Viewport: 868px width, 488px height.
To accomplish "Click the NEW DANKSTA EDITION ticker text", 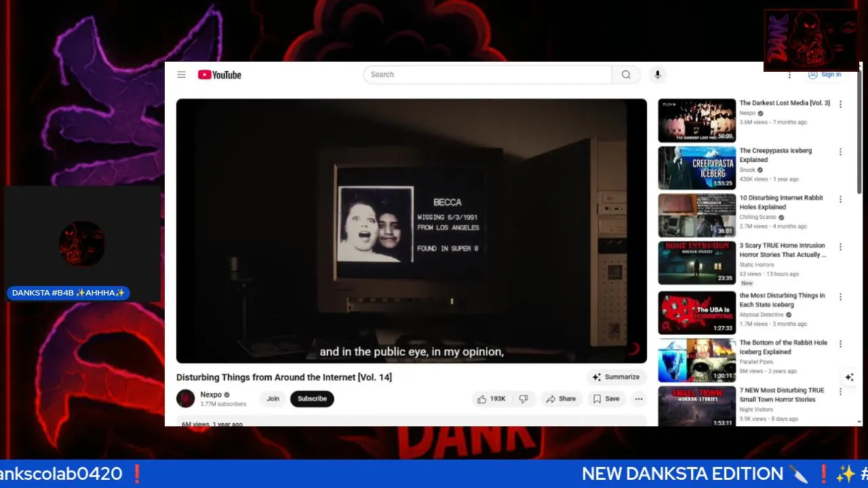I will pyautogui.click(x=682, y=474).
